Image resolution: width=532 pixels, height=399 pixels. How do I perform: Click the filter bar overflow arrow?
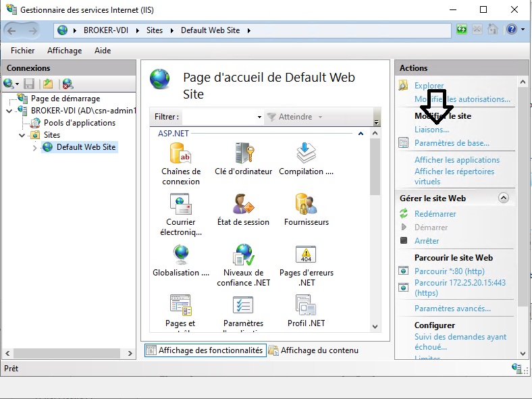[376, 122]
